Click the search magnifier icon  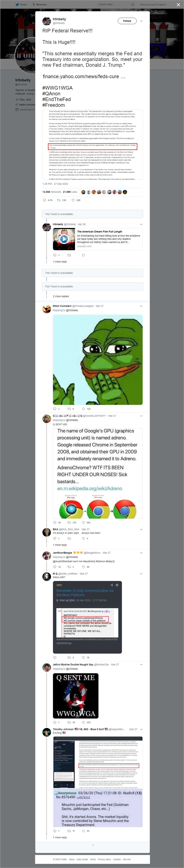tap(132, 4)
